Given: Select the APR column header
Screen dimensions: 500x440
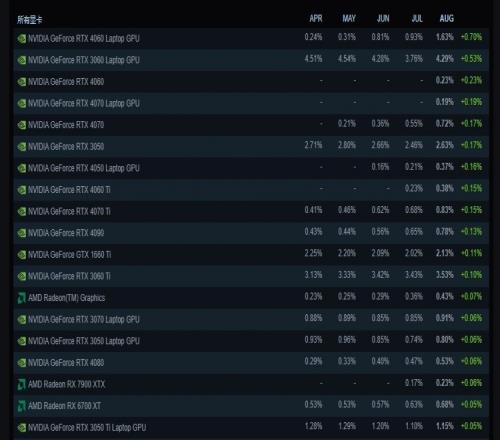Looking at the screenshot, I should [316, 19].
